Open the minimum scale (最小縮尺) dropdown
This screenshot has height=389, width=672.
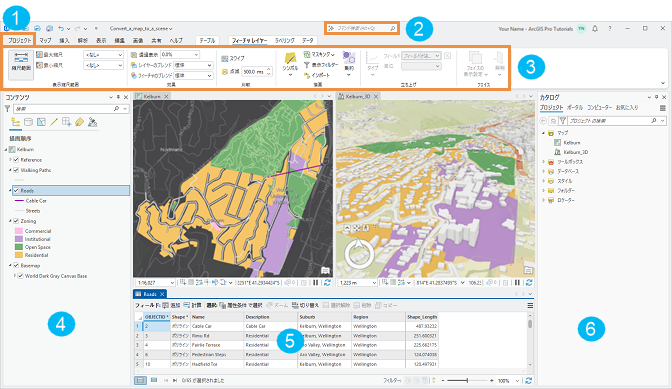pyautogui.click(x=103, y=65)
